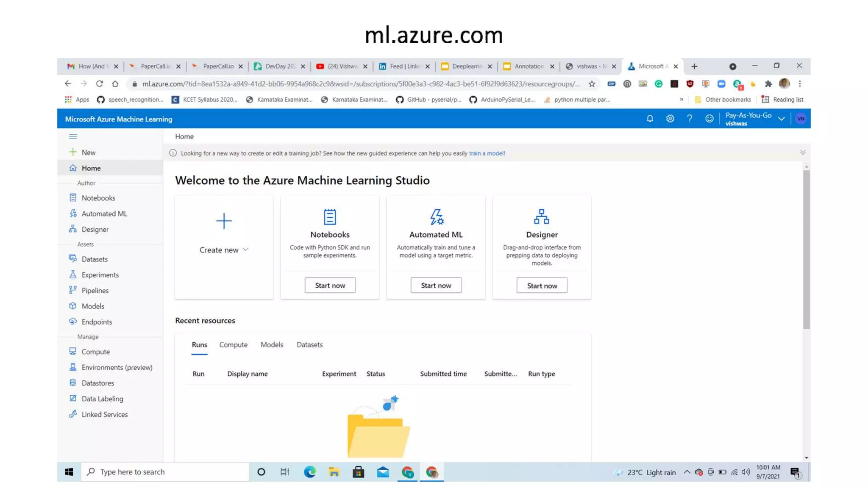868x488 pixels.
Task: Click the help question mark icon
Action: tap(690, 119)
